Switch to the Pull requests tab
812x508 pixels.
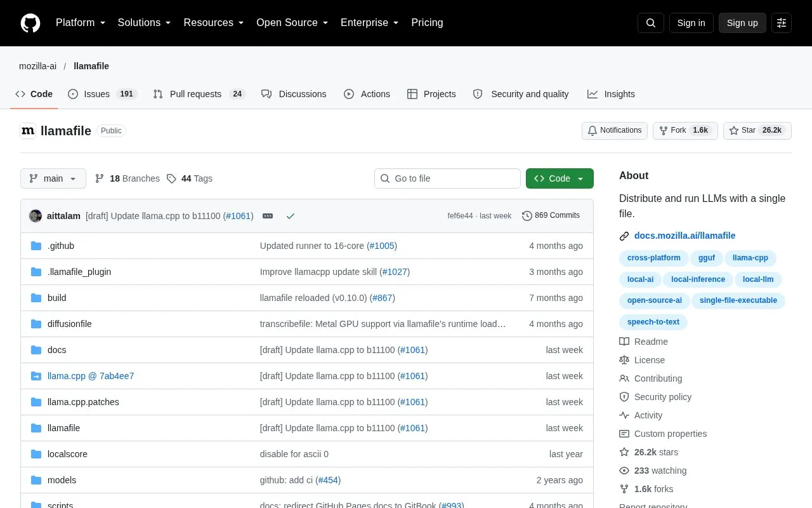coord(199,94)
